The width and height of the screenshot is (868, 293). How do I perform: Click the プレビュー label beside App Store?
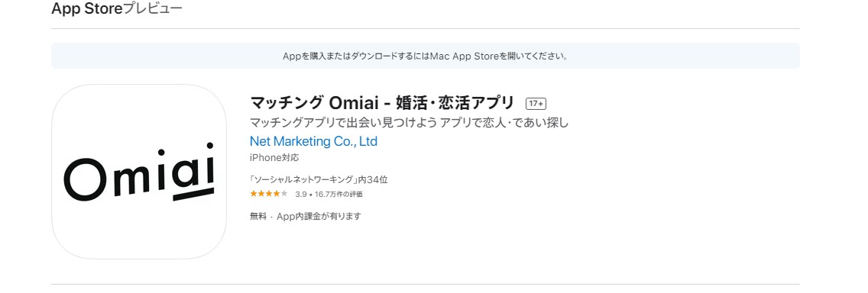(153, 9)
